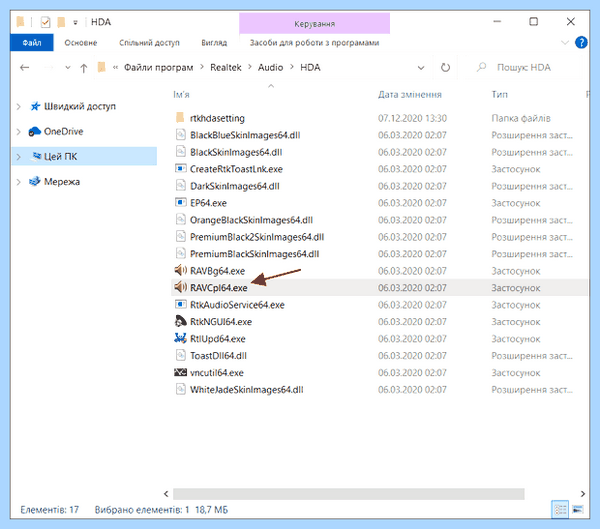Switch to details view layout icon
The width and height of the screenshot is (600, 529).
coord(560,509)
